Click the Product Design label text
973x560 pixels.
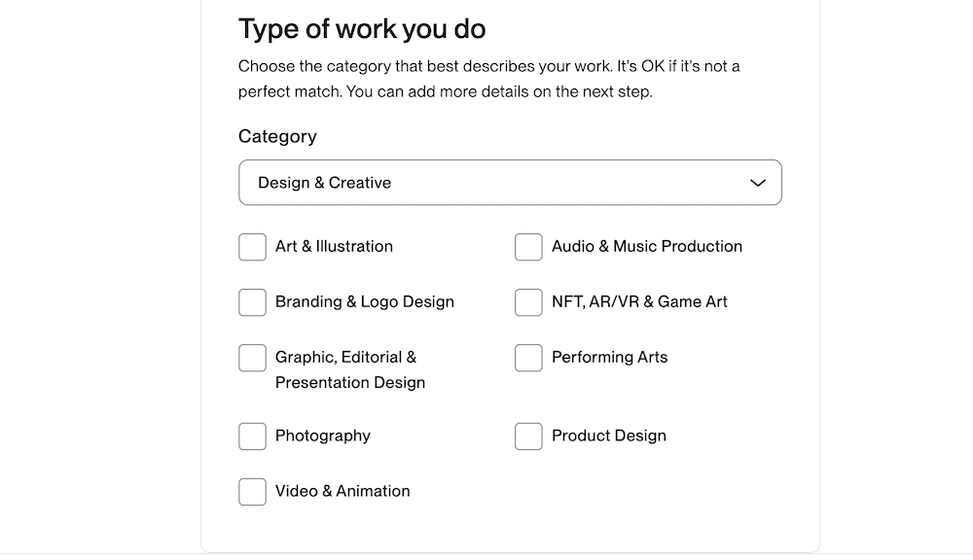[x=608, y=437]
